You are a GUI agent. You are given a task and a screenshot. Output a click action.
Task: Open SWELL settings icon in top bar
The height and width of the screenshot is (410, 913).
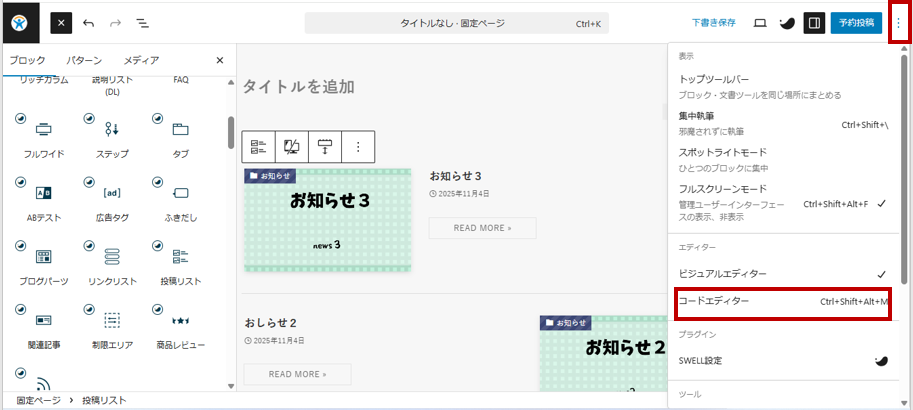click(787, 22)
